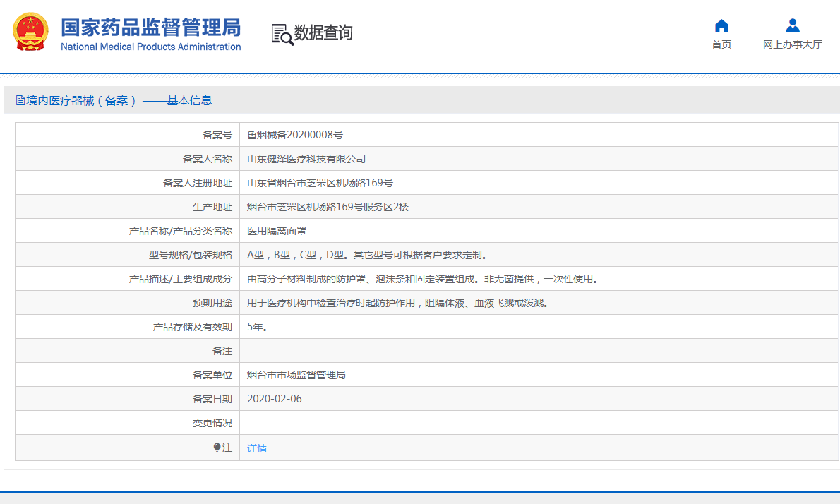Click the 备案人注册地址 row label
This screenshot has height=504, width=840.
click(198, 183)
